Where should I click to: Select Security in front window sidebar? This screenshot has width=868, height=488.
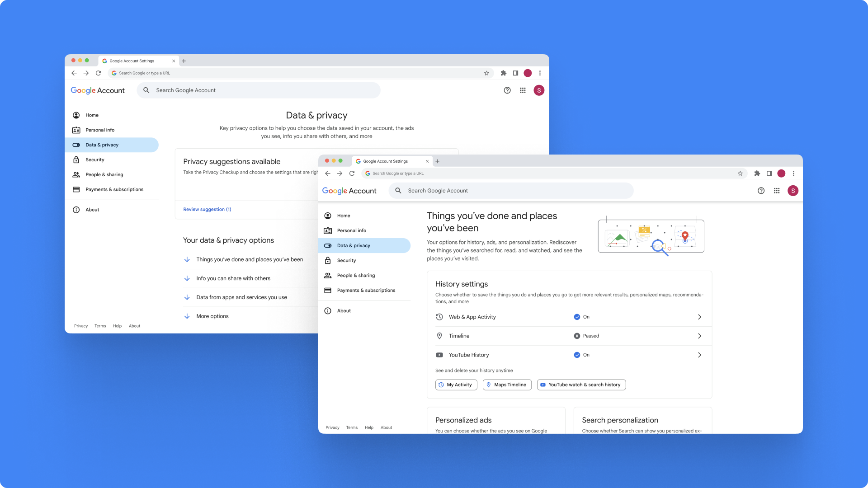[x=346, y=261]
